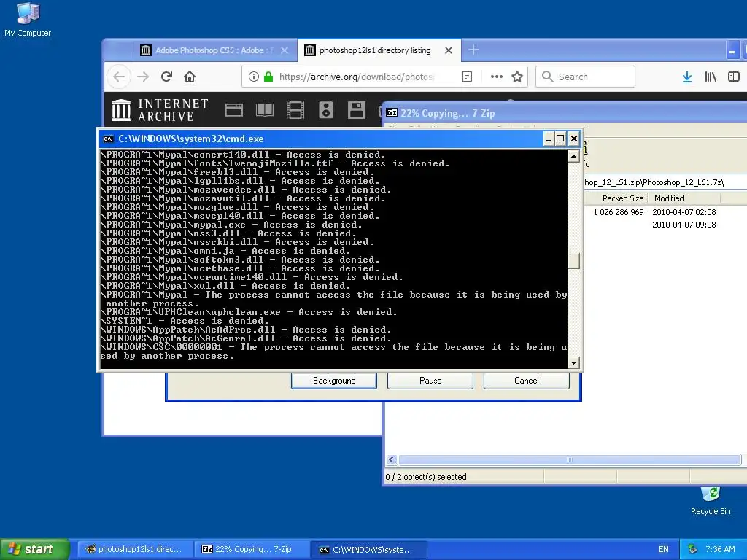Go forward in Firefox history

point(143,77)
